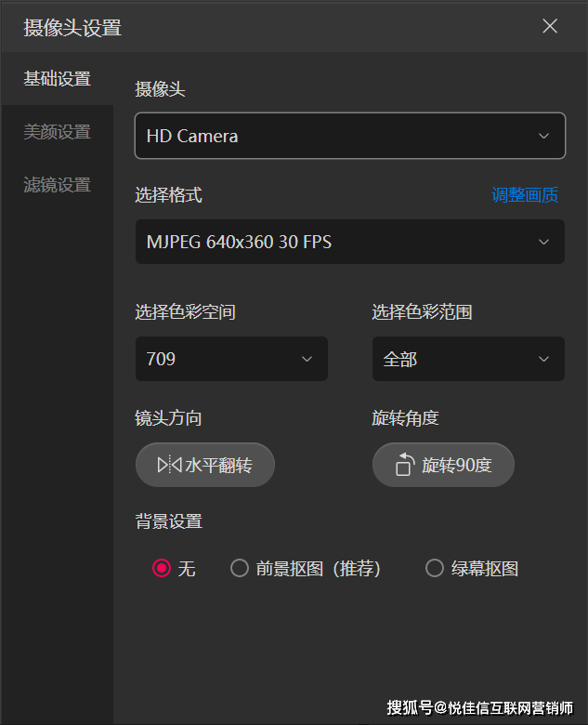The height and width of the screenshot is (725, 588).
Task: Expand the MJPEG 640x360 30 FPS format list
Action: click(349, 243)
